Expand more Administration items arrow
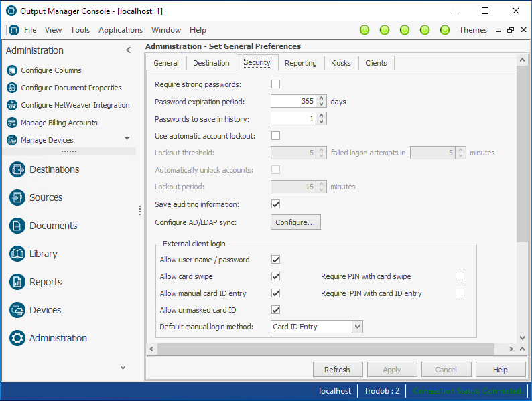 127,138
